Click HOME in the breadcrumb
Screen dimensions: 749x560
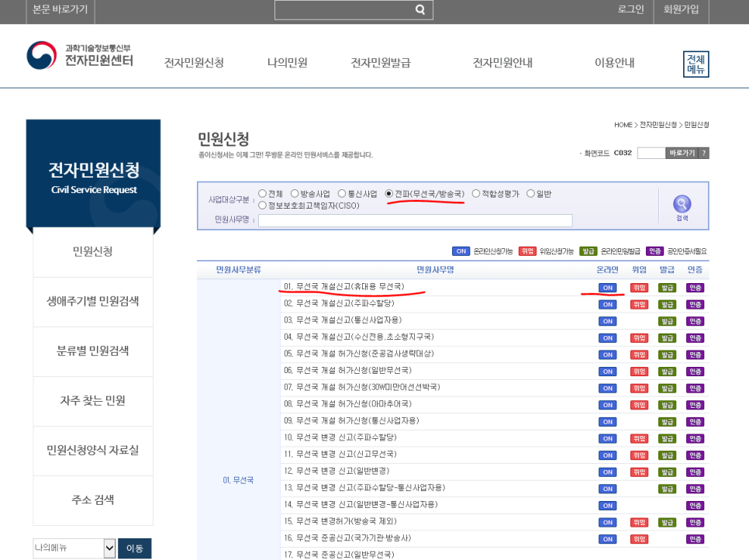coord(623,125)
